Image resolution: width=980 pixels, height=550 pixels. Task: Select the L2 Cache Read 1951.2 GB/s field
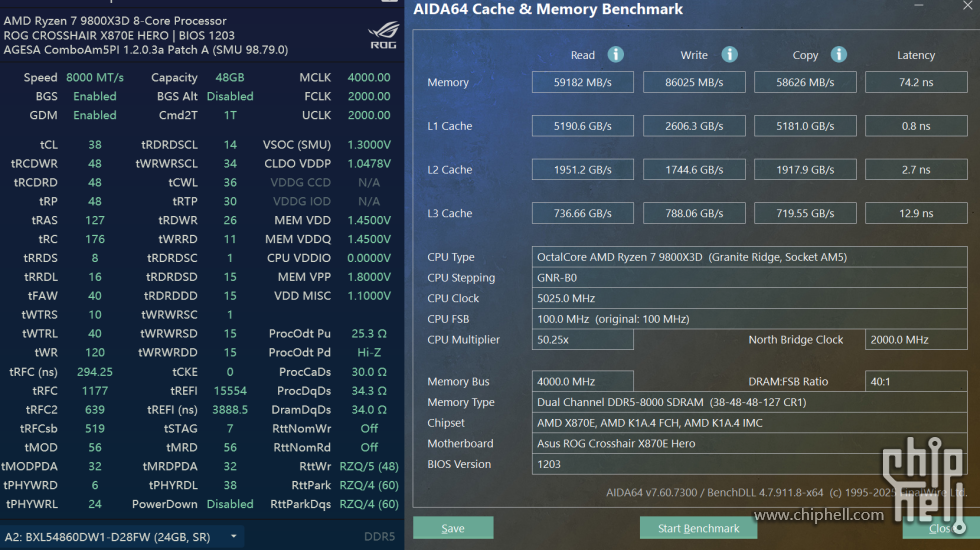pyautogui.click(x=582, y=169)
